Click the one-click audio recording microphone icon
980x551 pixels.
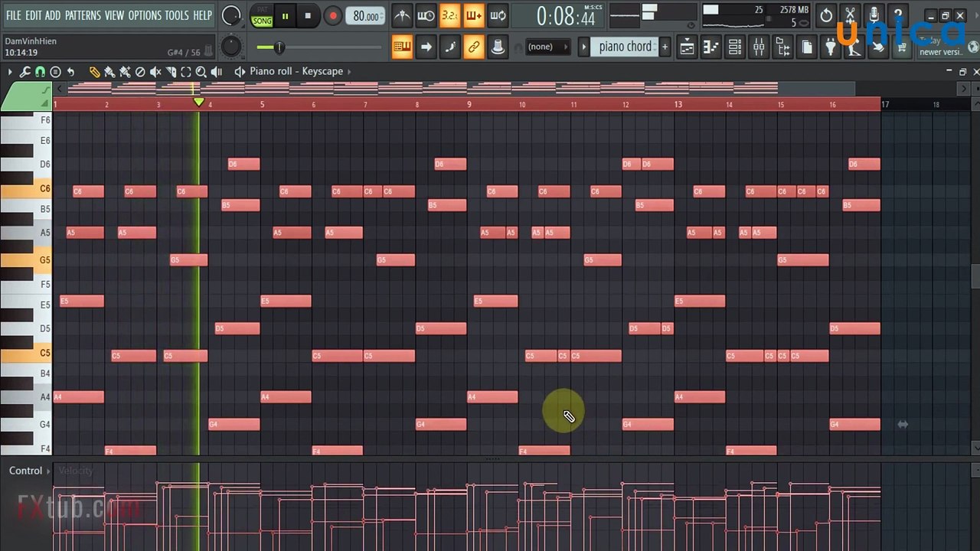tap(874, 15)
